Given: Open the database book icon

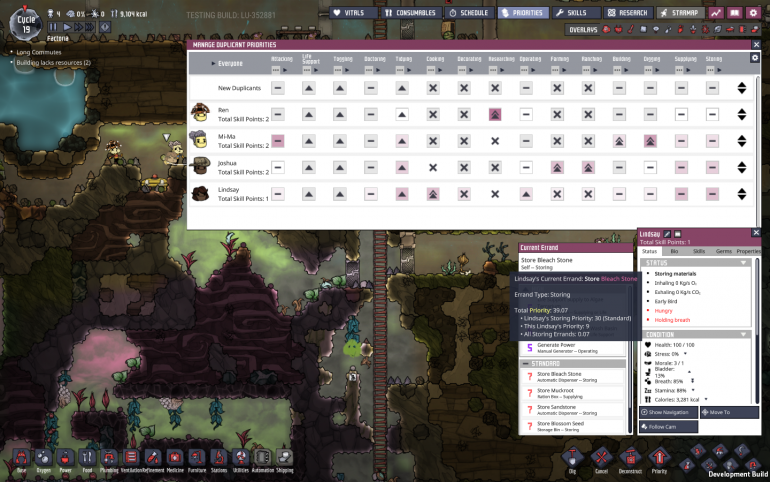Looking at the screenshot, I should coord(734,13).
